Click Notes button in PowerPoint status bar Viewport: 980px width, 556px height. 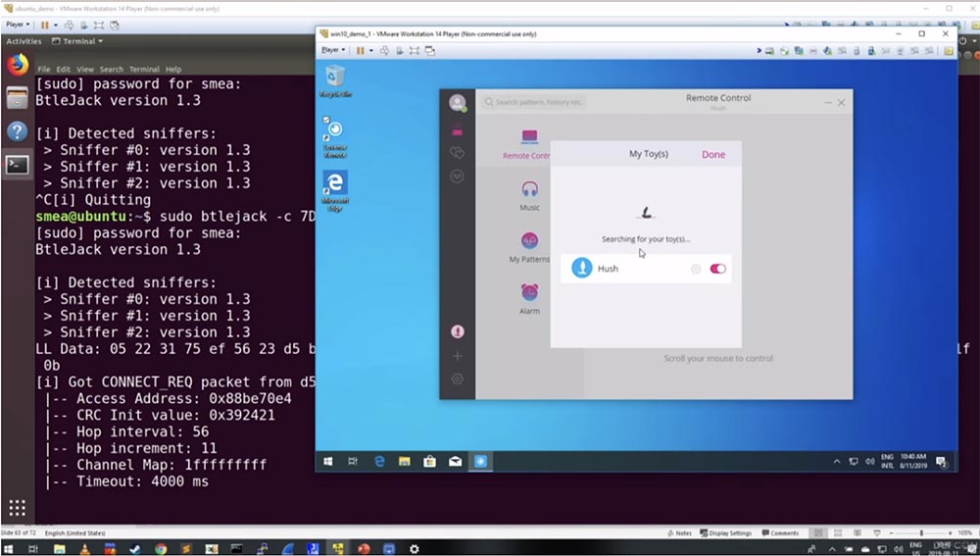click(679, 533)
